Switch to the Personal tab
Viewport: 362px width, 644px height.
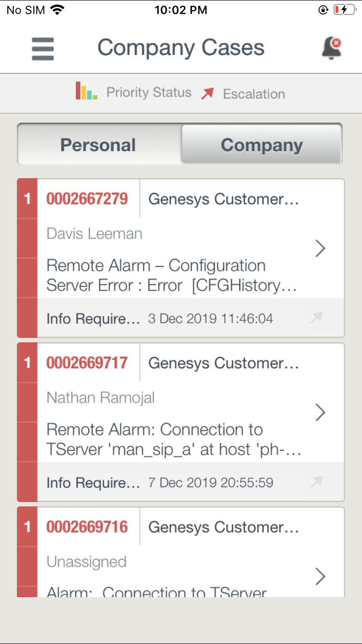point(98,145)
